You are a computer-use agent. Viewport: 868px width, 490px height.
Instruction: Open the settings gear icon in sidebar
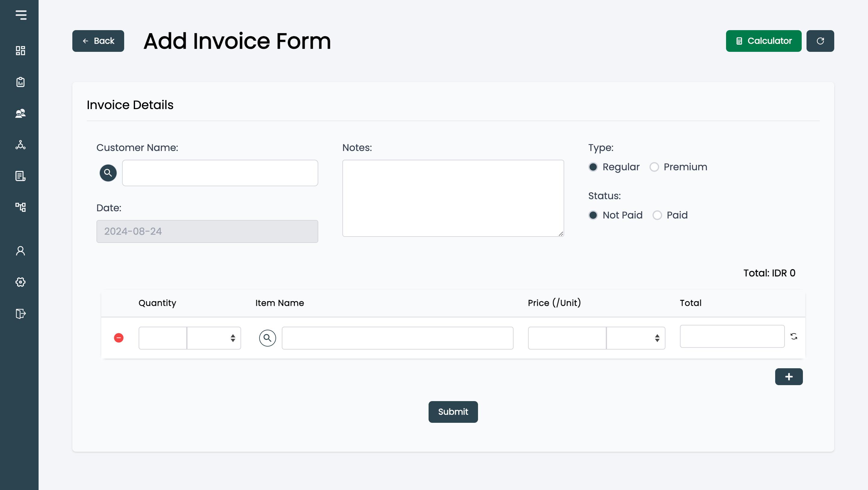(x=20, y=282)
